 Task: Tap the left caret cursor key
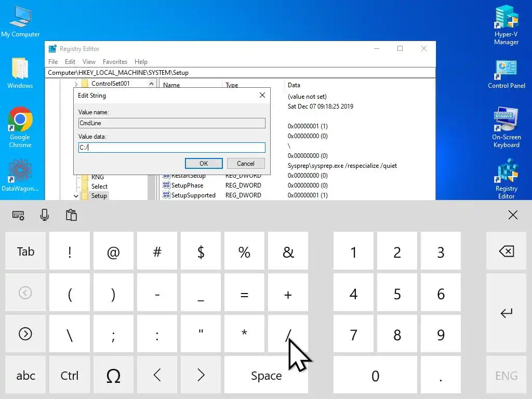click(x=157, y=375)
